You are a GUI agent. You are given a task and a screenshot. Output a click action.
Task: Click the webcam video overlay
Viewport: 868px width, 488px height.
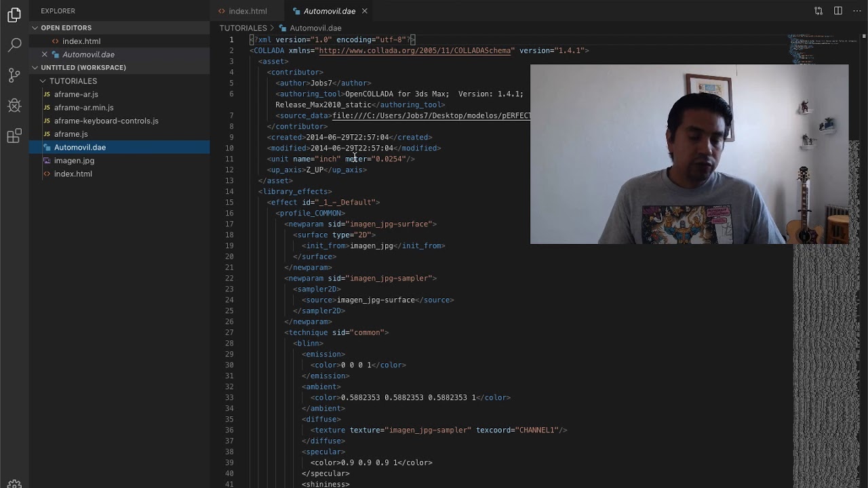coord(689,154)
